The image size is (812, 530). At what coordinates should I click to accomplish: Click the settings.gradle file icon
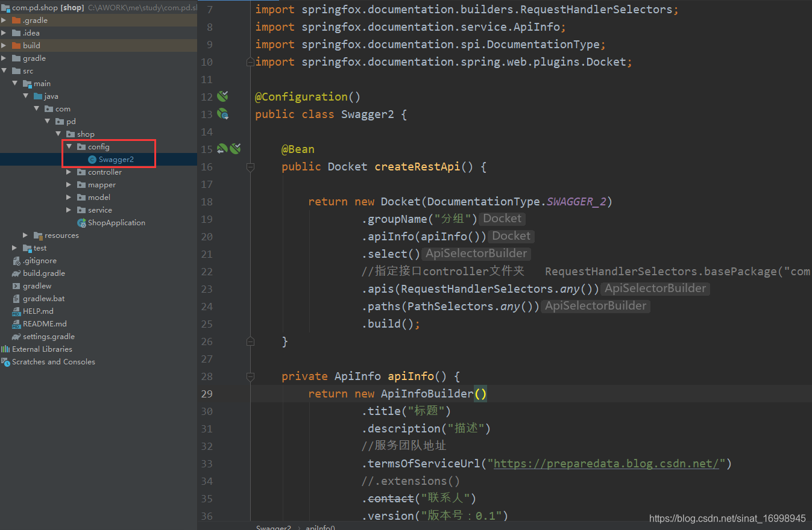pyautogui.click(x=16, y=337)
